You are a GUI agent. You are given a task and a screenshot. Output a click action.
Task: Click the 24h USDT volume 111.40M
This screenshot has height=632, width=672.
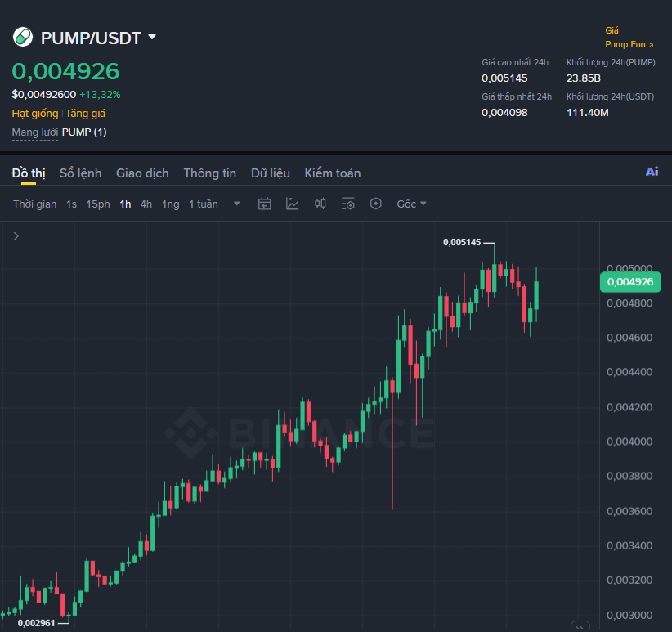click(x=587, y=113)
